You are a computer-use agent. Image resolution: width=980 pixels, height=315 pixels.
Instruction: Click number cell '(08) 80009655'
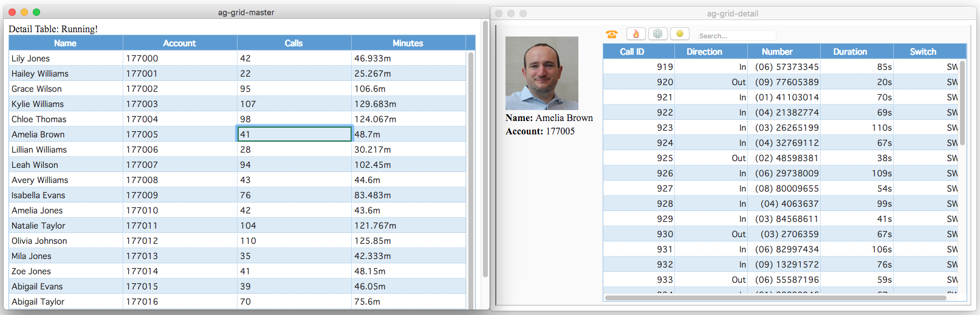[784, 189]
